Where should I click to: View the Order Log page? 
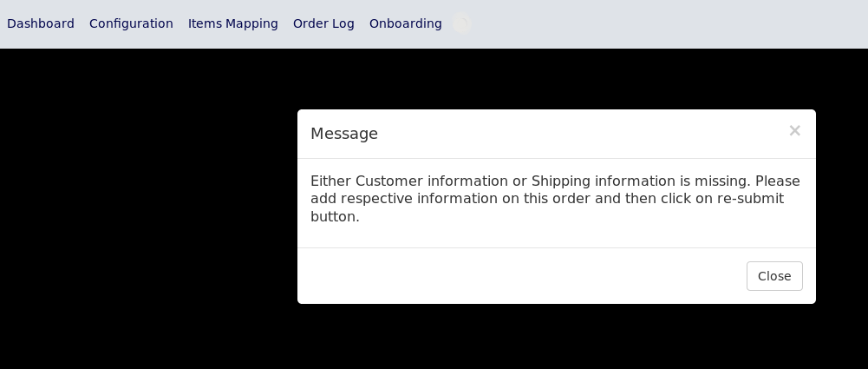323,23
